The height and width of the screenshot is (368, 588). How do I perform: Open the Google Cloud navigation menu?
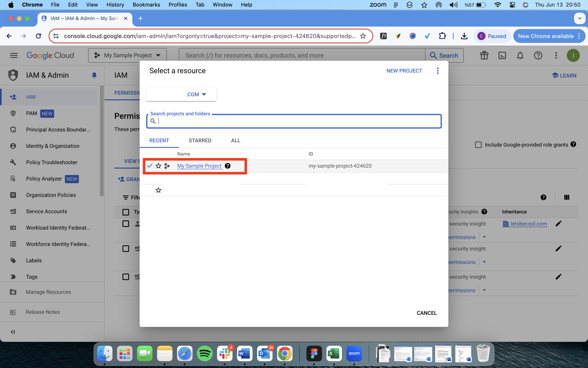pyautogui.click(x=14, y=55)
